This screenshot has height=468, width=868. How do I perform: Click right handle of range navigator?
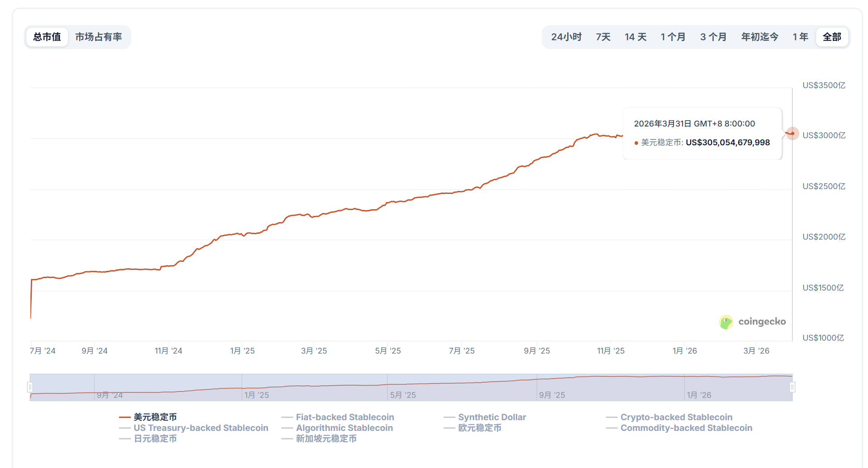coord(792,387)
